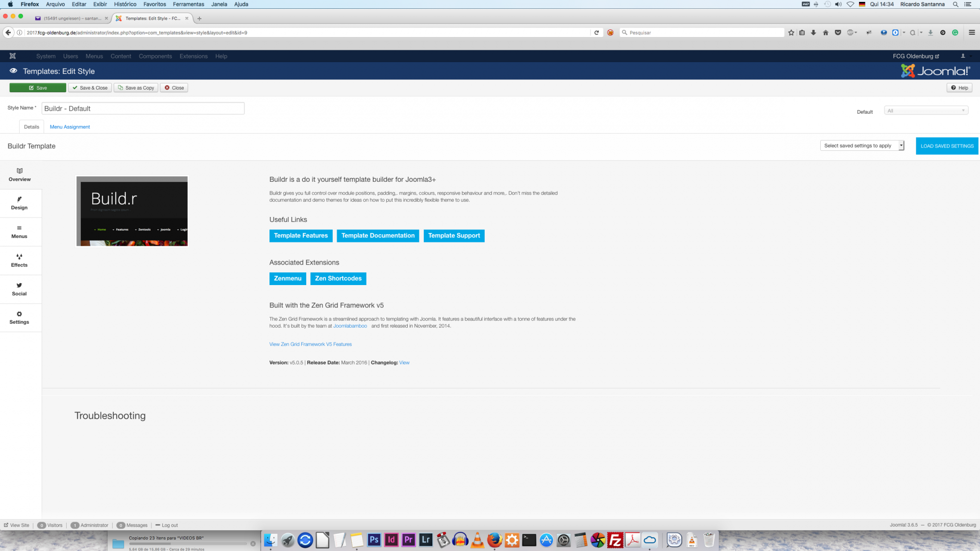Go back using the browser back arrow

(8, 33)
